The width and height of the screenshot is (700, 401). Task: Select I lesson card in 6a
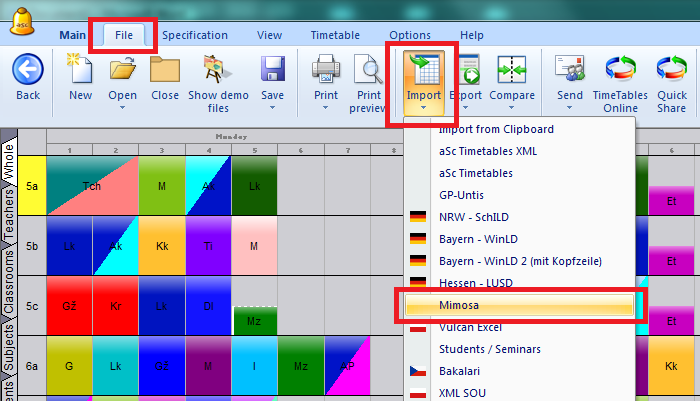point(254,366)
